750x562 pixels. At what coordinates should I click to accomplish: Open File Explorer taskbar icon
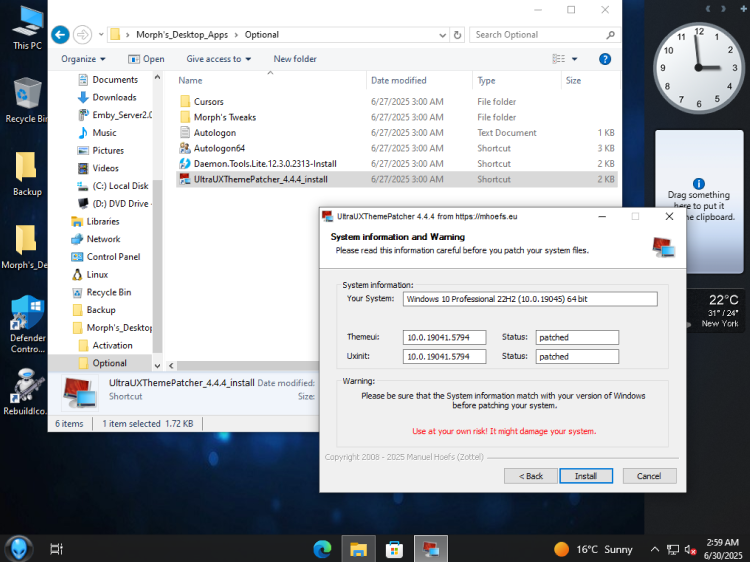coord(358,549)
